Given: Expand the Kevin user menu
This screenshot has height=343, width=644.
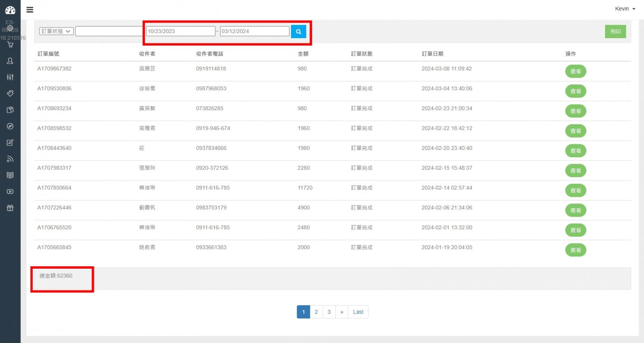Looking at the screenshot, I should pyautogui.click(x=625, y=9).
